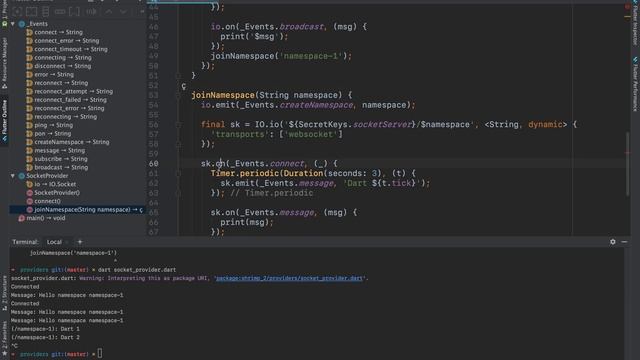Click the two-column wrap icon in the Flutter Outline toolbar
Screen dimensions: 640x360
click(x=31, y=12)
